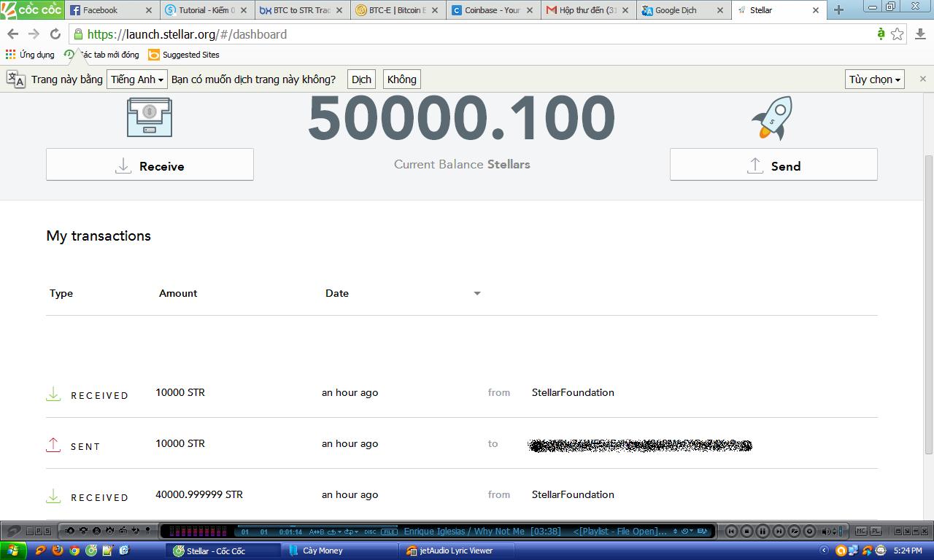Expand the Tiếng Anh language dropdown
This screenshot has height=560, width=934.
tap(137, 79)
